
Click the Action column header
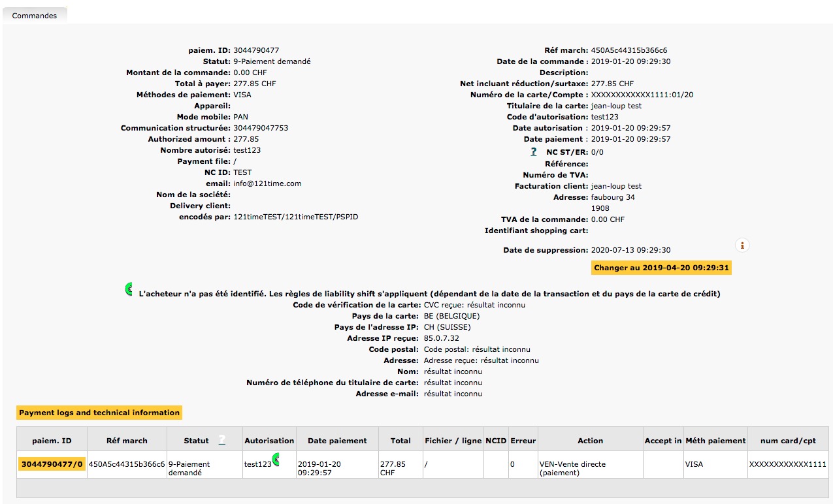(x=590, y=440)
